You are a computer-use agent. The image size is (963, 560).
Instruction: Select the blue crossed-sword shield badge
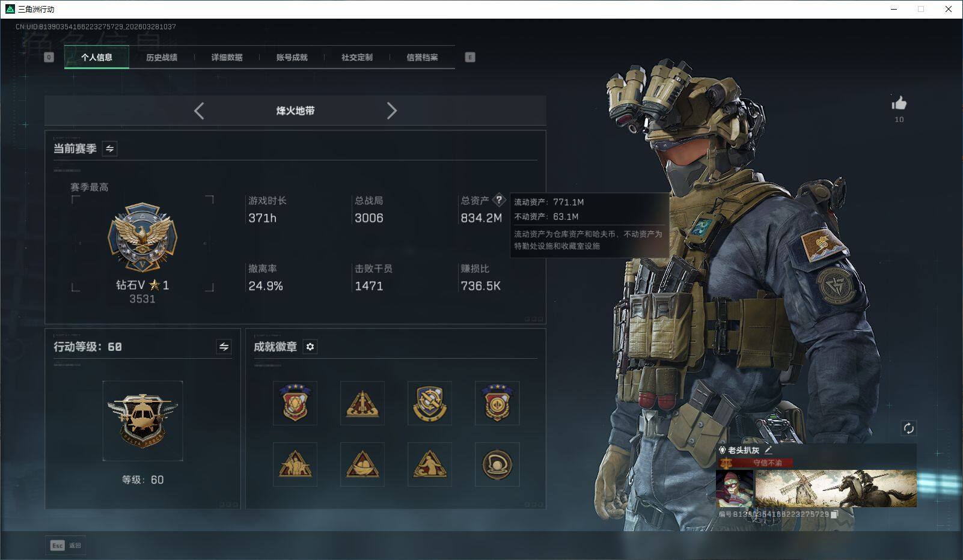(x=430, y=403)
